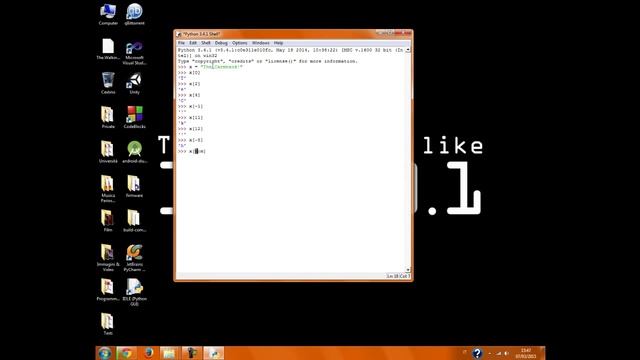Launch the IDLE (Python GUI) shortcut
The image size is (640, 360).
134,292
